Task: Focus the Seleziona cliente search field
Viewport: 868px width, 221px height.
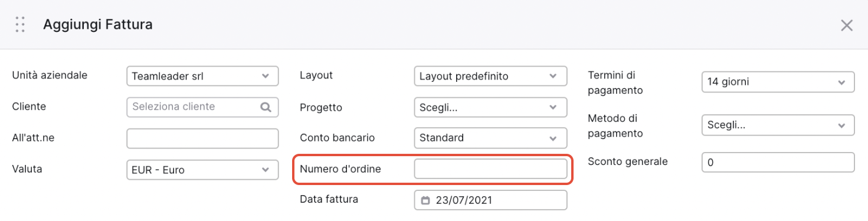Action: (x=202, y=107)
